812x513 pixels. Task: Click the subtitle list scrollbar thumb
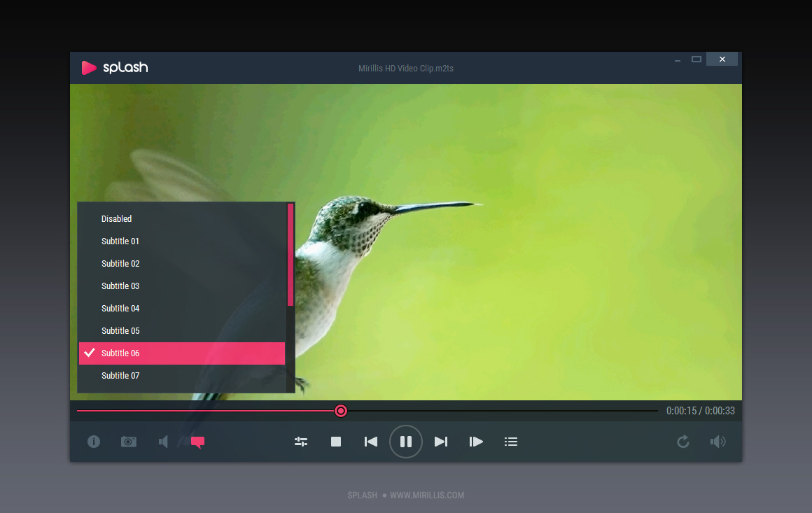point(290,255)
